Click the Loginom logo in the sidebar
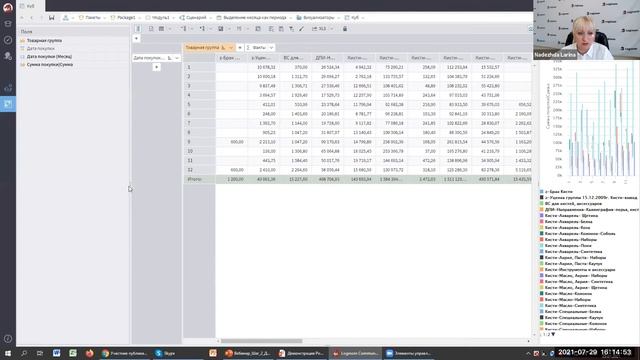The width and height of the screenshot is (640, 360). tap(8, 7)
